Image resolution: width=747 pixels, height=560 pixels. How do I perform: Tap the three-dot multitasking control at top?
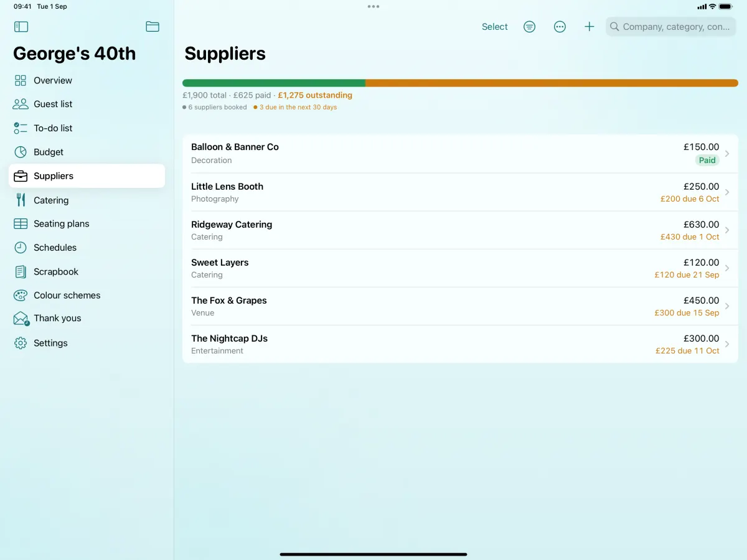point(374,6)
